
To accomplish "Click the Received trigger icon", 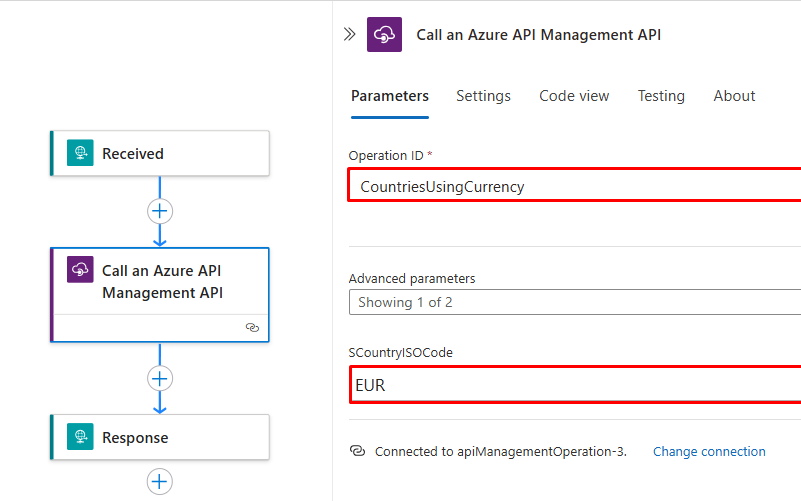I will point(80,153).
